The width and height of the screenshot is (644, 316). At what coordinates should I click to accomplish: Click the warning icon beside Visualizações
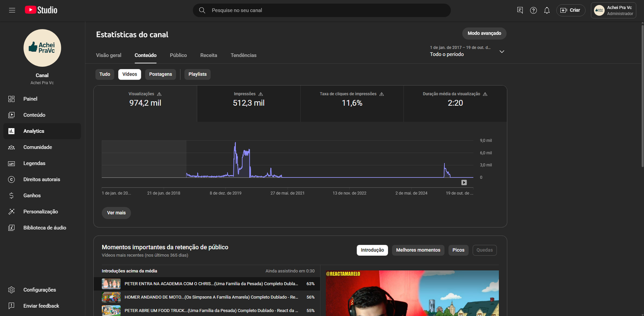click(159, 94)
